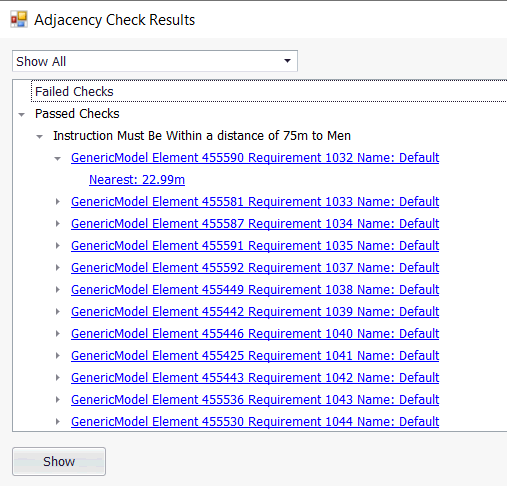The image size is (507, 486).
Task: Expand Element 455591 Requirement 1035 arrow
Action: [58, 246]
